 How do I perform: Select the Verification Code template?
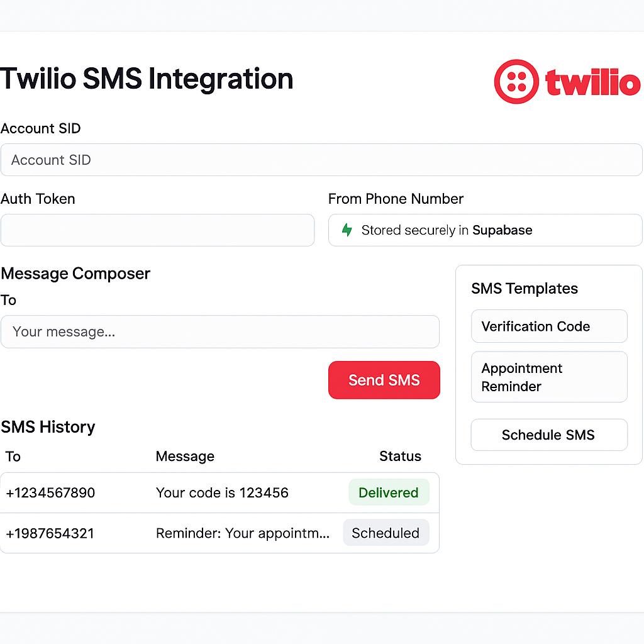549,326
